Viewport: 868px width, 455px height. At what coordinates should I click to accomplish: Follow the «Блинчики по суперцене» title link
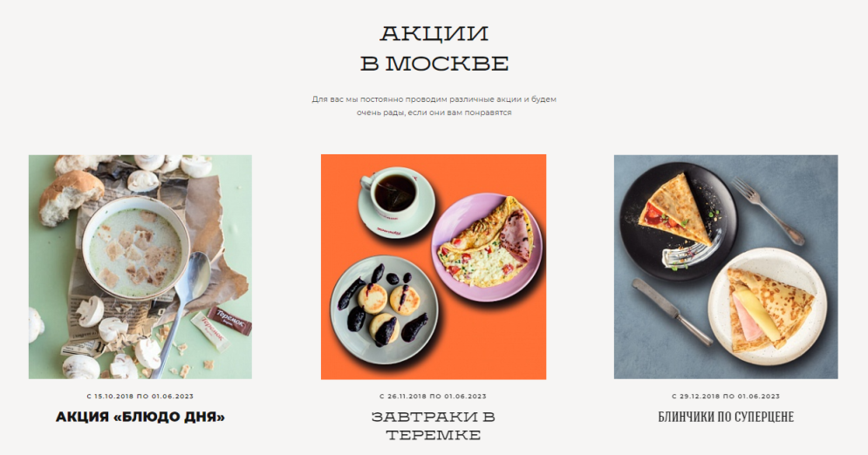[x=726, y=417]
